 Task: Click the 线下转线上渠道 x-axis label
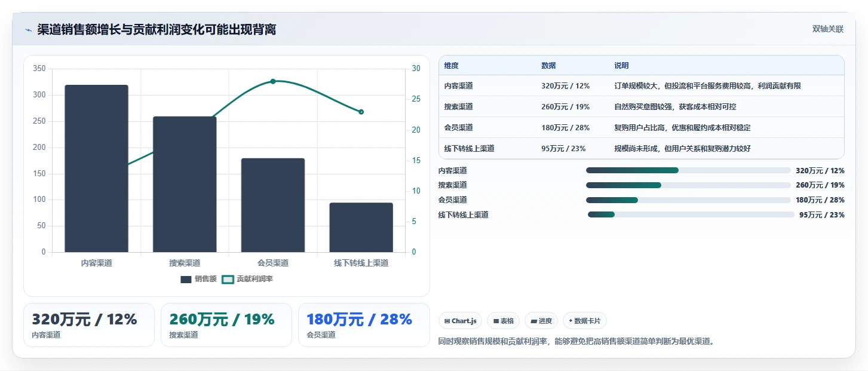pos(361,263)
